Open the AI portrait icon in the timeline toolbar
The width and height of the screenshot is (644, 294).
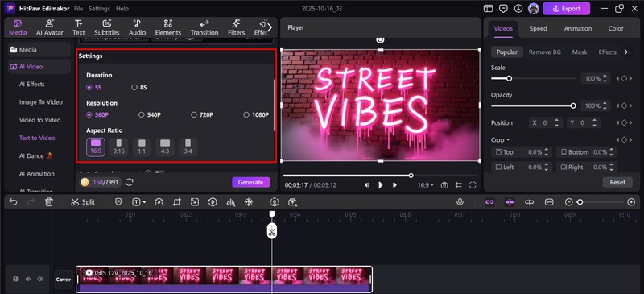tap(275, 202)
